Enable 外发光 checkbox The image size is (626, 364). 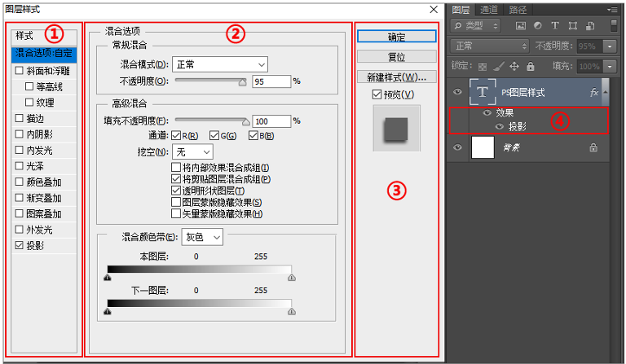coord(20,230)
